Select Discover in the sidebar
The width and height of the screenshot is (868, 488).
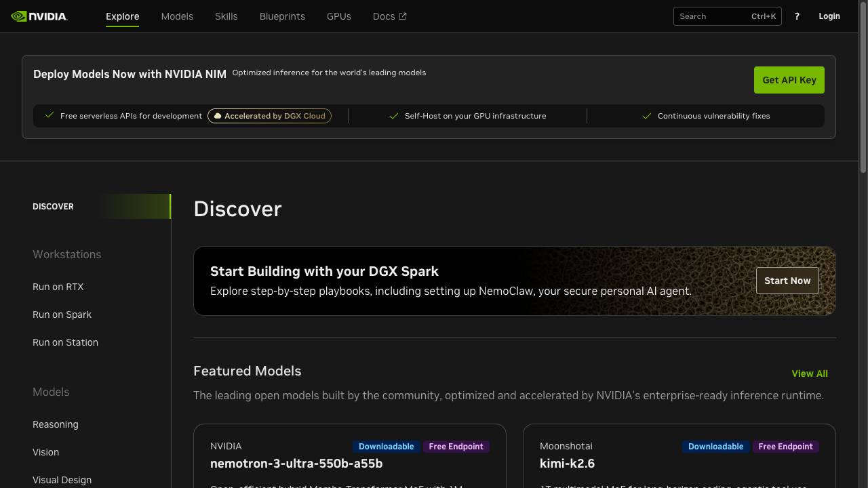102,207
